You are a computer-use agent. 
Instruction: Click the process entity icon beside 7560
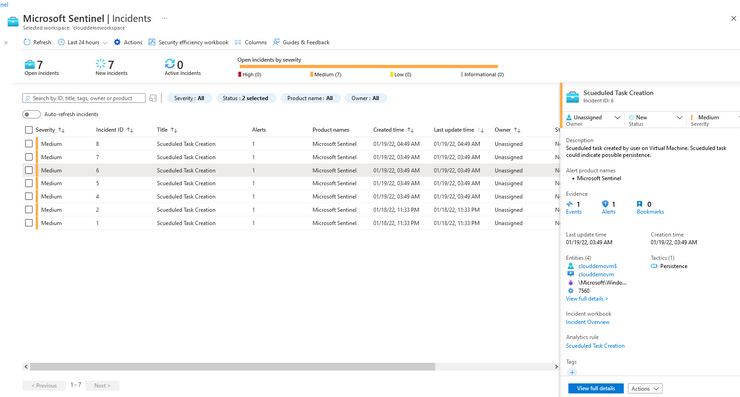click(571, 291)
